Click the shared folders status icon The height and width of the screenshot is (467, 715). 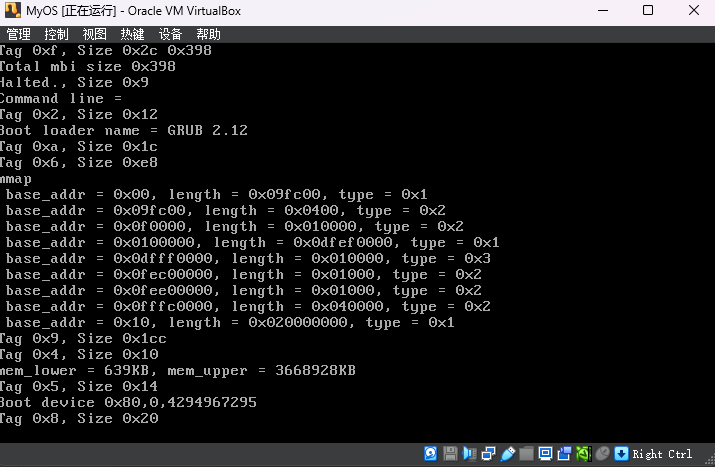526,454
